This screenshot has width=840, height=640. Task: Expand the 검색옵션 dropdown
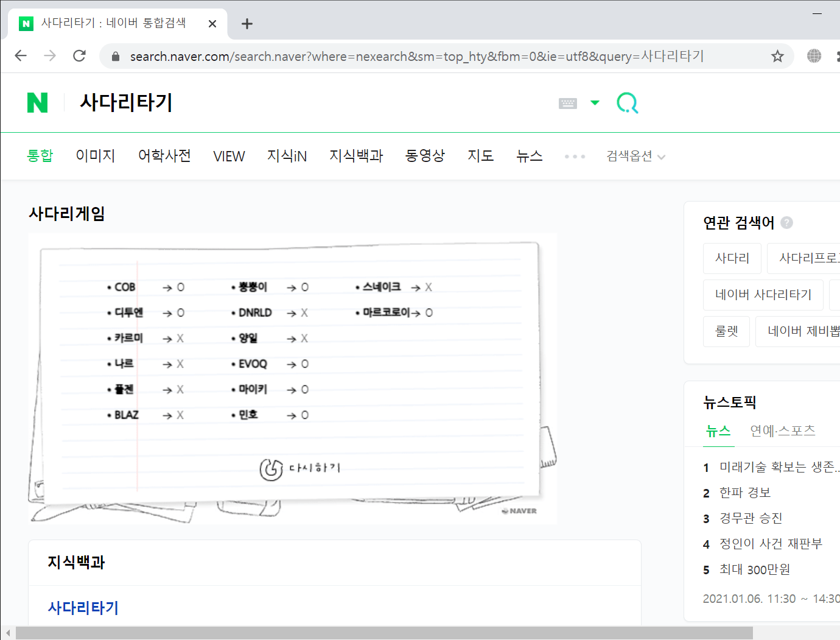coord(635,156)
